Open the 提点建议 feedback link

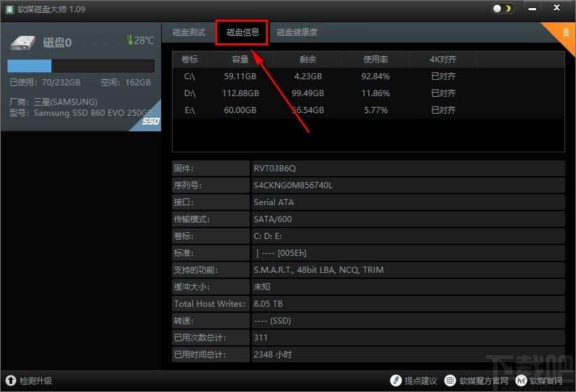[420, 381]
